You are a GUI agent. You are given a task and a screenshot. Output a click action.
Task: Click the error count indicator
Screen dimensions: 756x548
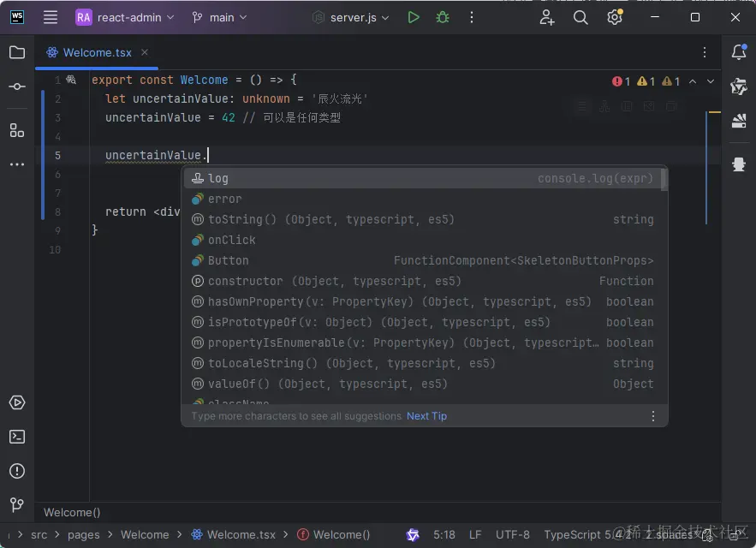(x=621, y=81)
